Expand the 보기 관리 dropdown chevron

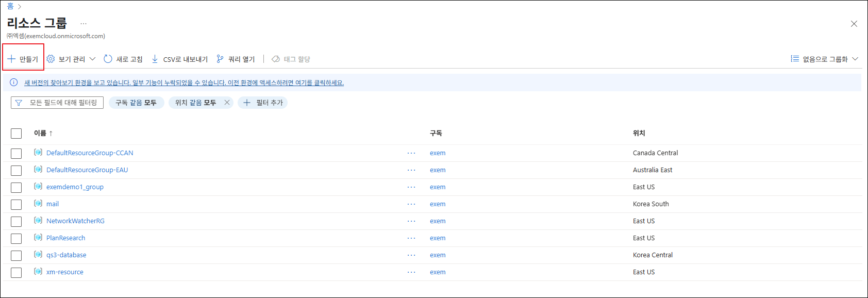[92, 59]
